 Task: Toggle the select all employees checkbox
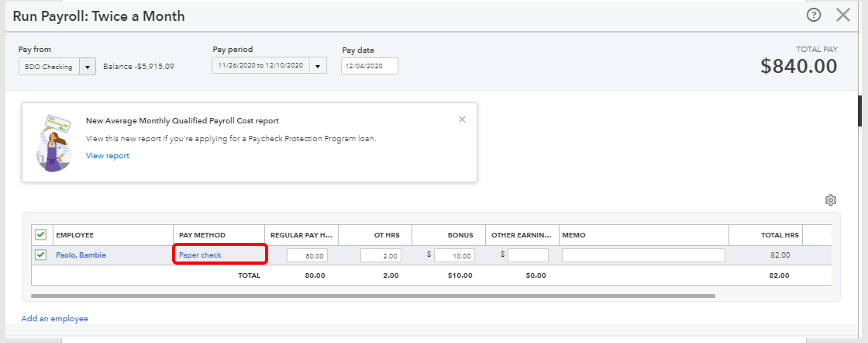click(x=41, y=234)
